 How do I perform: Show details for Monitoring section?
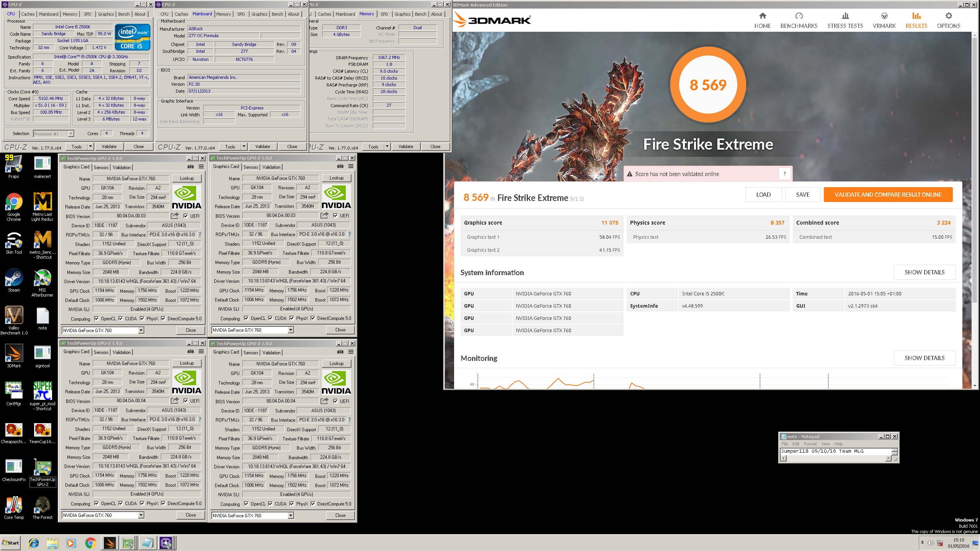tap(924, 358)
